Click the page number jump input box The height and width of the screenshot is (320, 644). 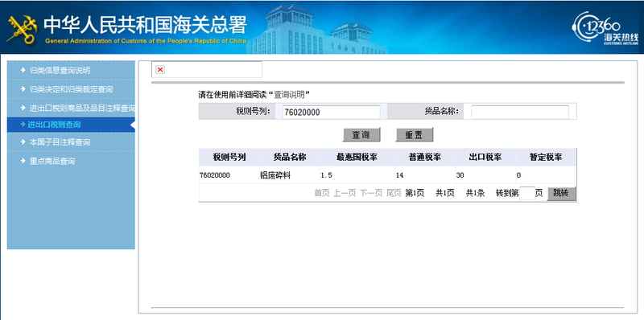coord(527,193)
